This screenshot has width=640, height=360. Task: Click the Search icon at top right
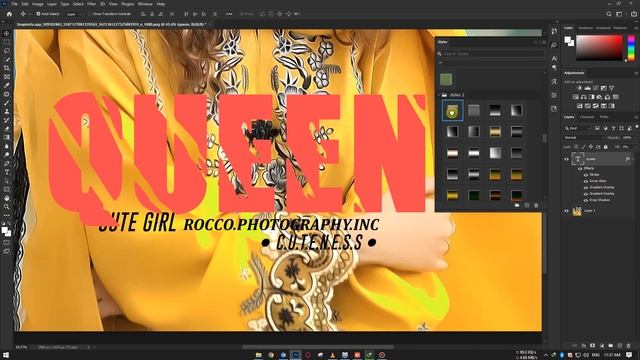click(609, 14)
